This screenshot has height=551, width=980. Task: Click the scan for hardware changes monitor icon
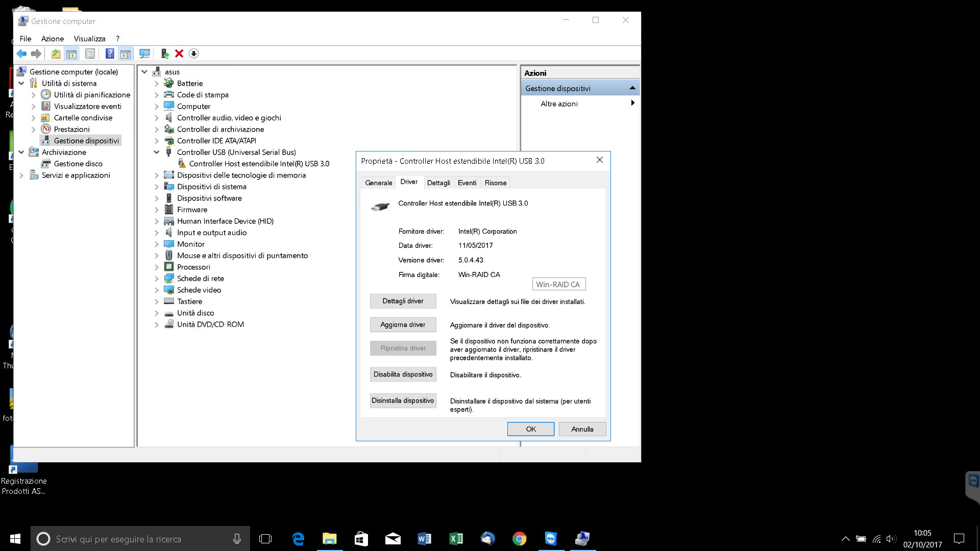145,54
